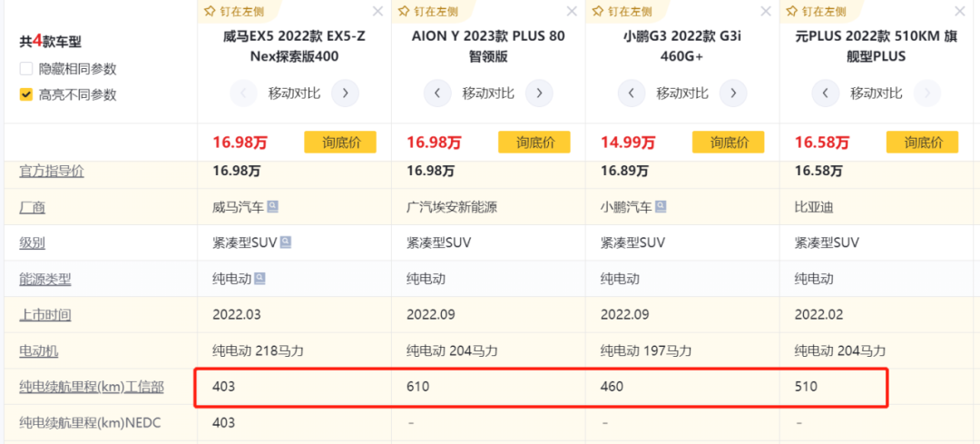Remove AION Y from comparison
This screenshot has width=980, height=444.
click(572, 11)
